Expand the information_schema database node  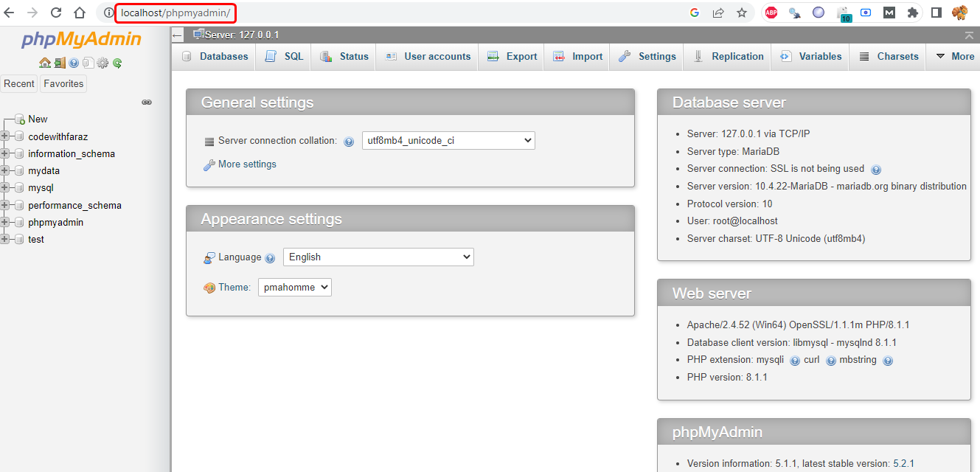pos(5,153)
